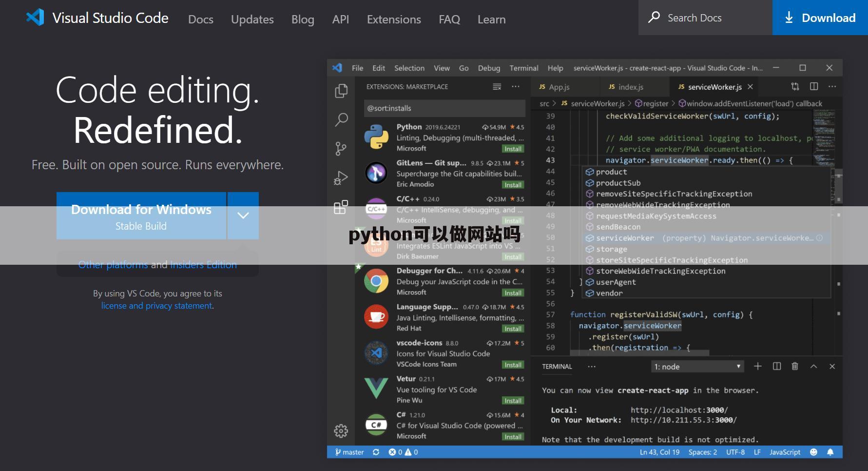Image resolution: width=868 pixels, height=471 pixels.
Task: Toggle the Problems panel via error counter
Action: pos(402,452)
